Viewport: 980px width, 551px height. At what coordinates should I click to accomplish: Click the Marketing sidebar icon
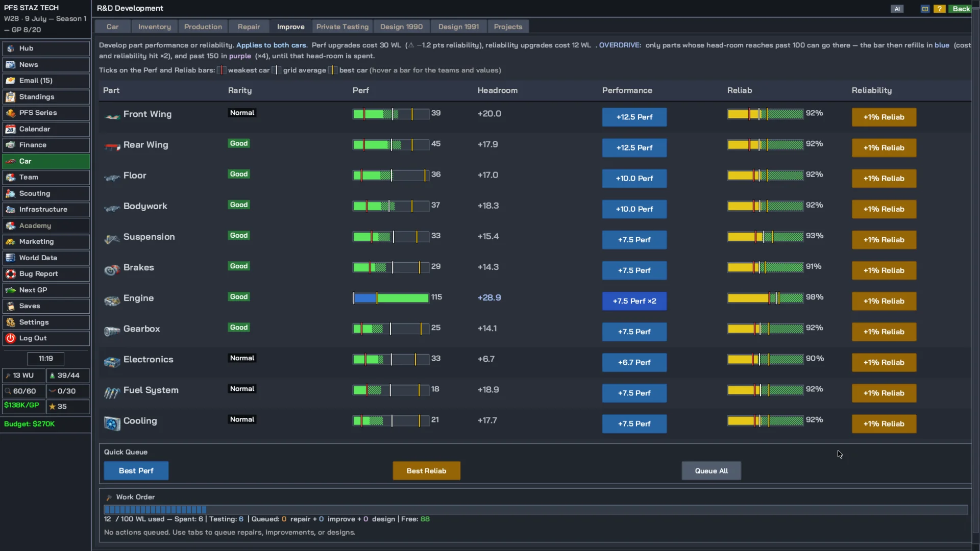tap(10, 241)
